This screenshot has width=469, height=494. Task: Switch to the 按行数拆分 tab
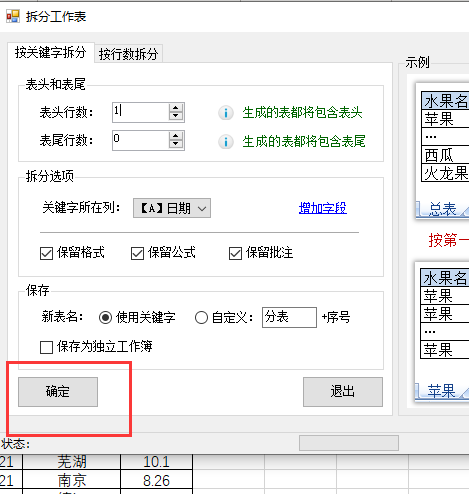[129, 54]
